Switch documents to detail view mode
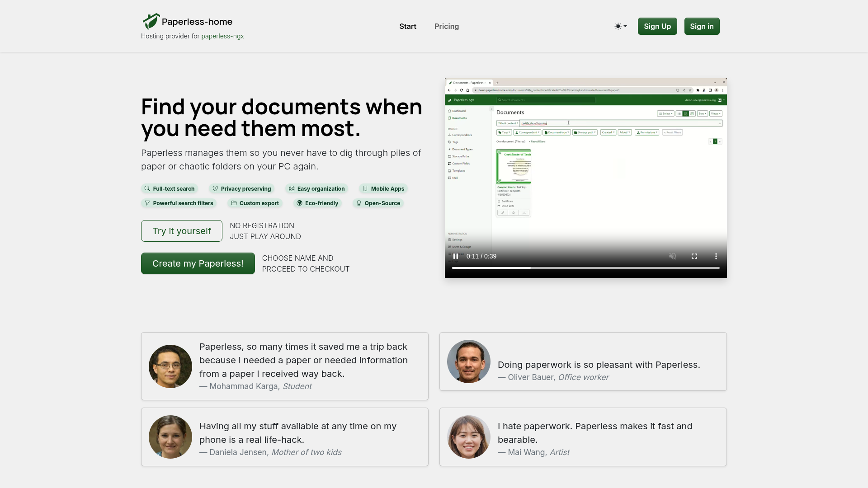 (x=693, y=114)
